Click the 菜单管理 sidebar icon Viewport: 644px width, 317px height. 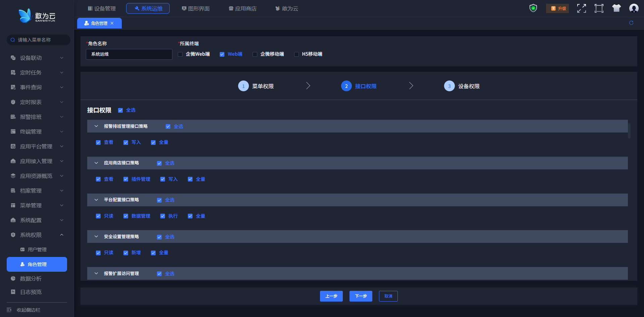13,205
